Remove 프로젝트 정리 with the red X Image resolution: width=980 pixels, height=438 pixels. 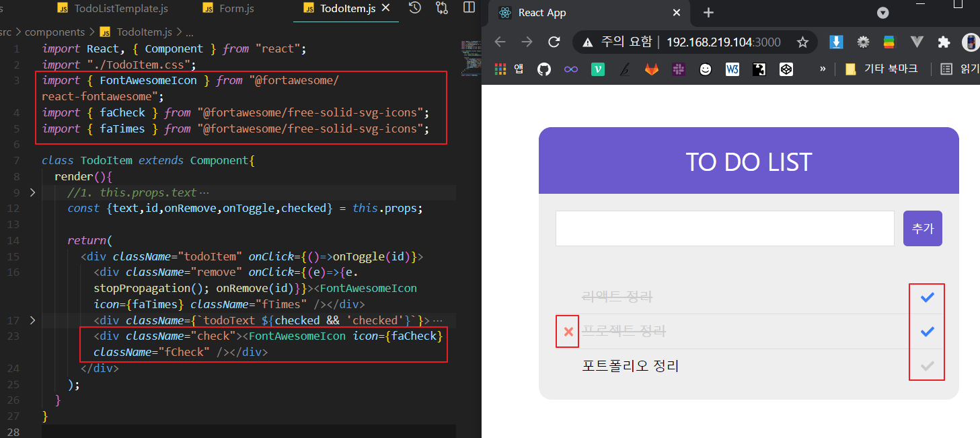tap(568, 332)
